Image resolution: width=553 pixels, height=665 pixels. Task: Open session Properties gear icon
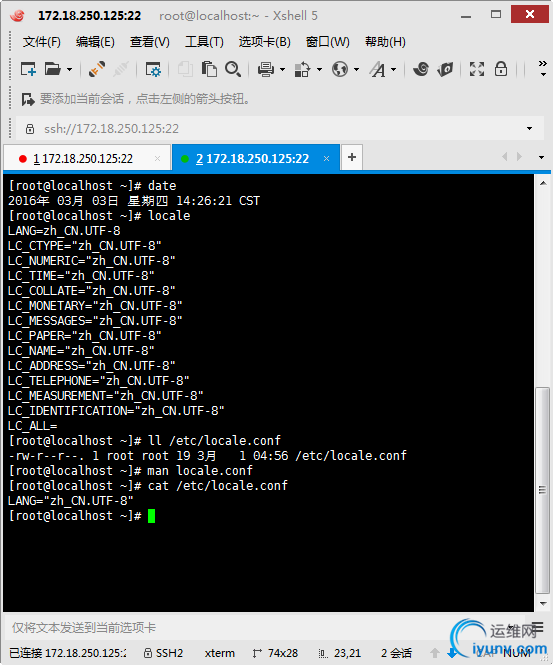click(153, 69)
